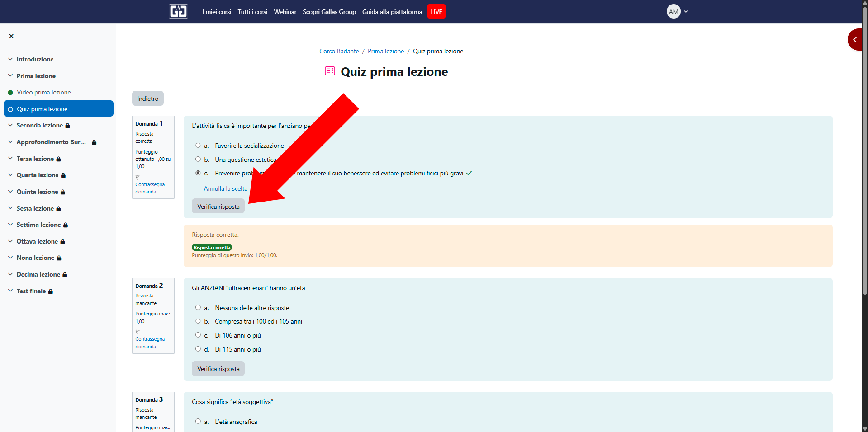
Task: Go to Webinar in the navigation bar
Action: click(x=285, y=12)
